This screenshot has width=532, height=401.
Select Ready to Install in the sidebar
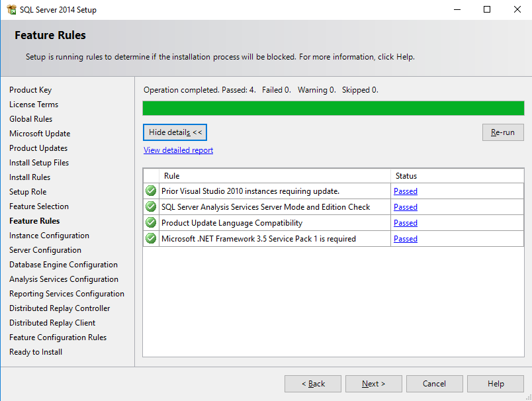35,351
